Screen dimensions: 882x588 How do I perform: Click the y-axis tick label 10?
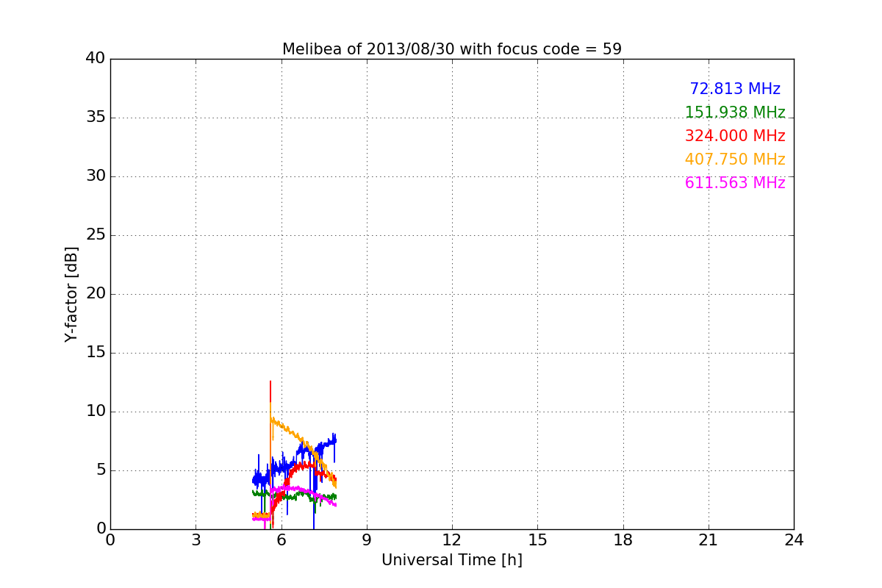[96, 412]
